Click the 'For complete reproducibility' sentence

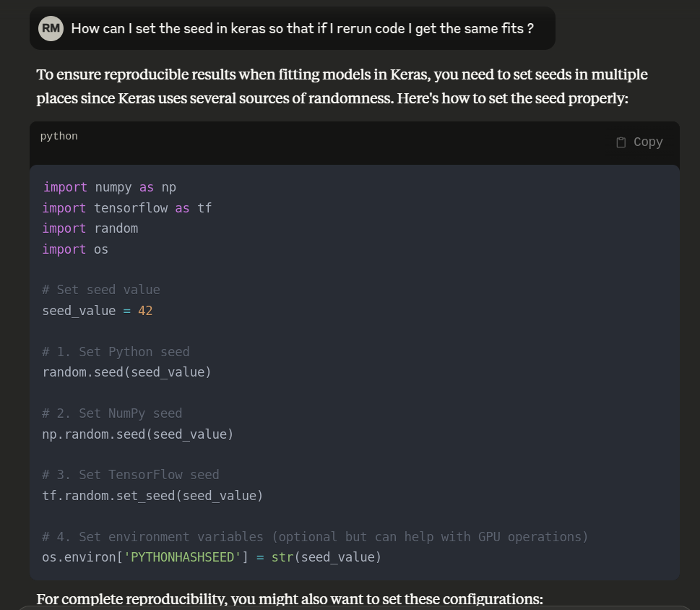pos(289,599)
